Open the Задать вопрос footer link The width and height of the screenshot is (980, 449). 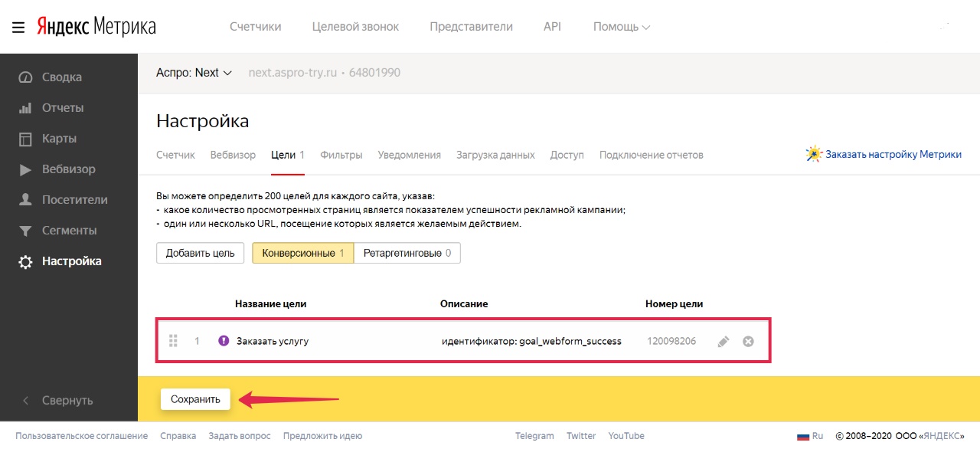240,436
